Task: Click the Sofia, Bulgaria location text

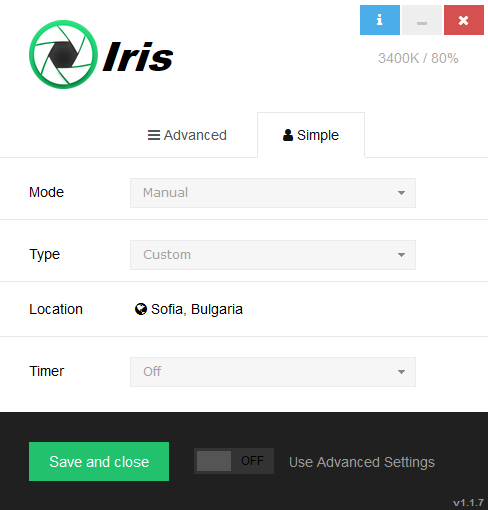Action: click(x=197, y=309)
